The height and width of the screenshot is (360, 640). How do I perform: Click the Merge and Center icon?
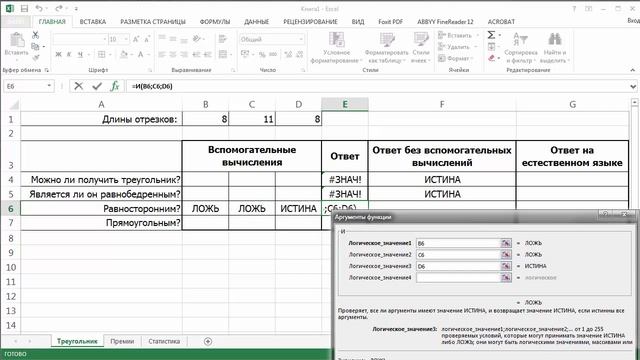223,54
